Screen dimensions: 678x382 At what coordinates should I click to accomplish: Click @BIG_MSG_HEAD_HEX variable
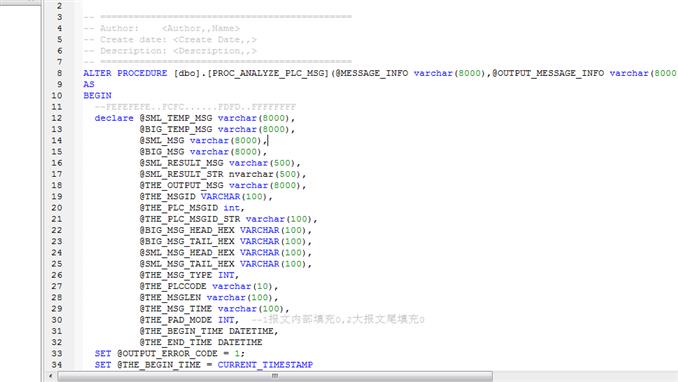tap(187, 231)
